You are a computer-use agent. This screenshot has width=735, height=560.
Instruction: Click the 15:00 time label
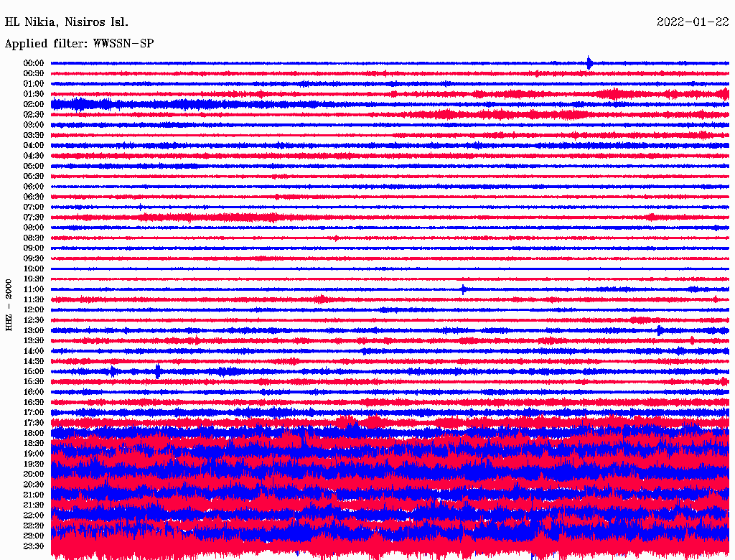34,371
